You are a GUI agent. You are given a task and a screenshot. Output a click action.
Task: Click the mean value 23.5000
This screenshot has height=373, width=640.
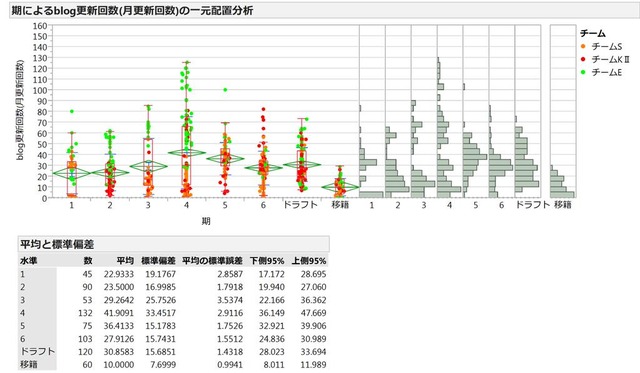[x=119, y=287]
